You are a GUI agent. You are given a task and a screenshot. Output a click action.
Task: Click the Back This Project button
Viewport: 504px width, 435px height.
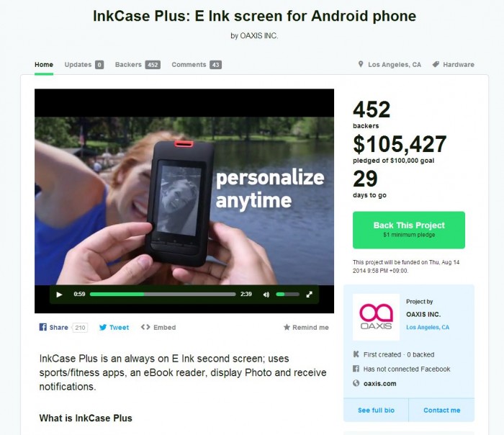[x=409, y=230]
